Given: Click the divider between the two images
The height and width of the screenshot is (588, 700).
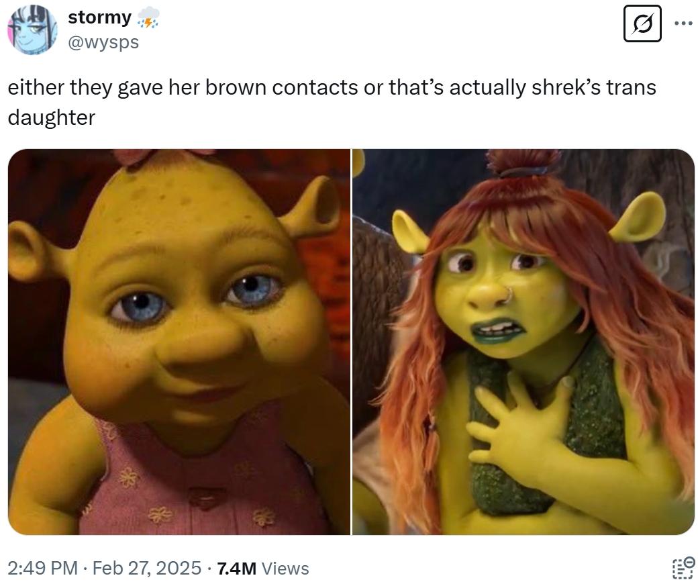Looking at the screenshot, I should click(x=351, y=342).
